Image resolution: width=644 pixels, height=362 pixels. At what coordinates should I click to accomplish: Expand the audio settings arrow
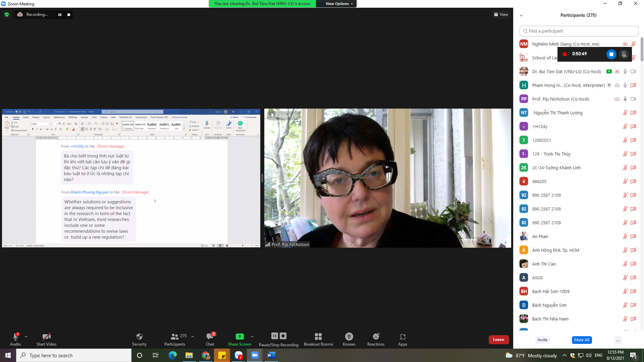click(x=26, y=336)
